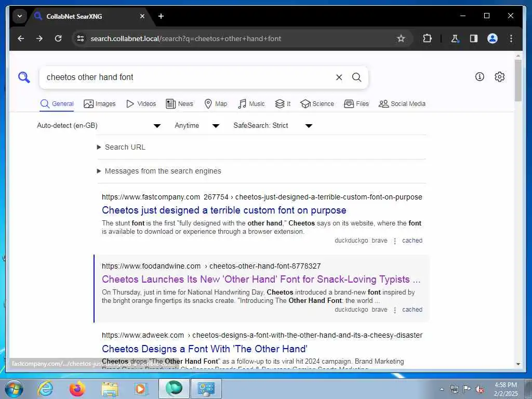Launch Firefox from taskbar

coord(77,389)
